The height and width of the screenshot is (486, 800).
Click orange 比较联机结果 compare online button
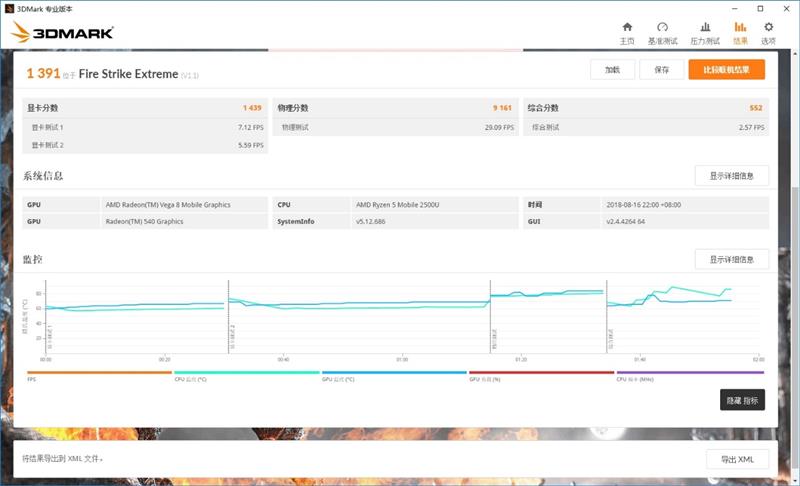click(x=727, y=70)
